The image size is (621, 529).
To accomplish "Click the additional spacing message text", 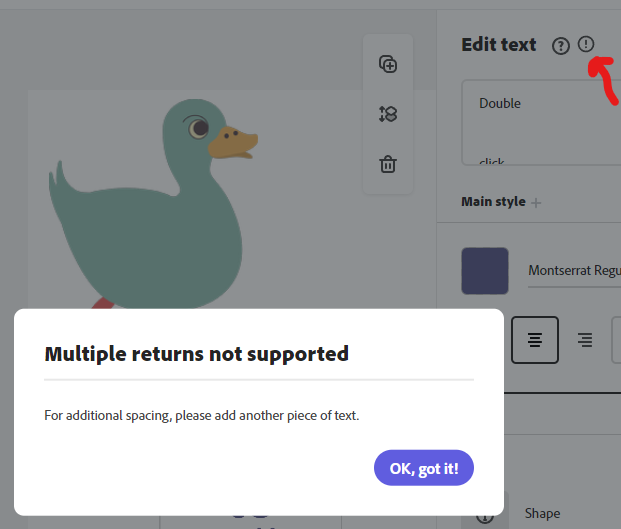I will pyautogui.click(x=202, y=415).
